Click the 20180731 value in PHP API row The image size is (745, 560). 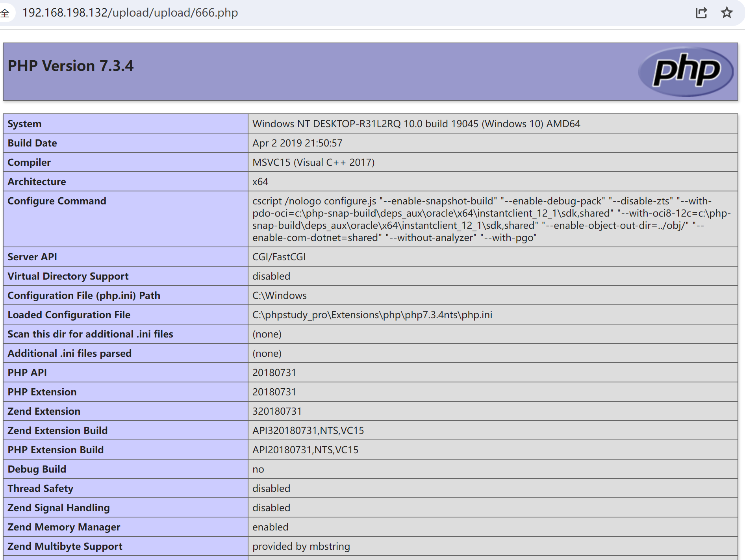[x=274, y=373]
